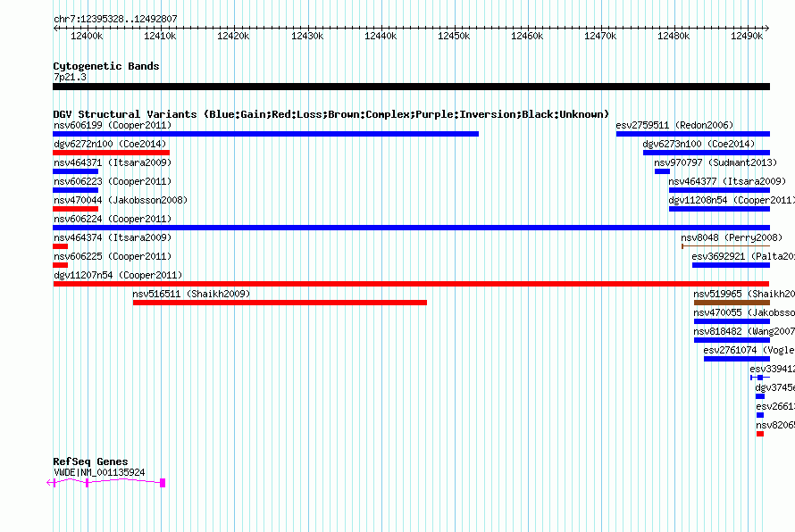Image resolution: width=795 pixels, height=532 pixels.
Task: Click nsv464371 (Itsara2009) label
Action: click(x=113, y=162)
